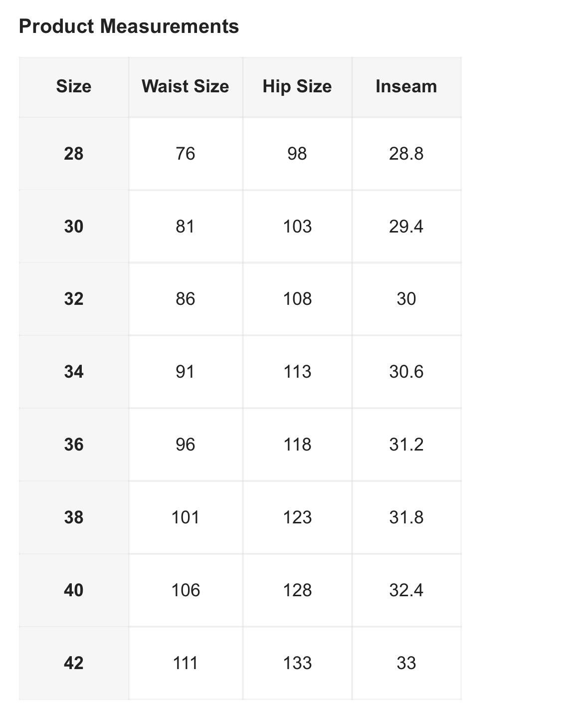Click waist value 101 cell
588x710 pixels.
(186, 517)
